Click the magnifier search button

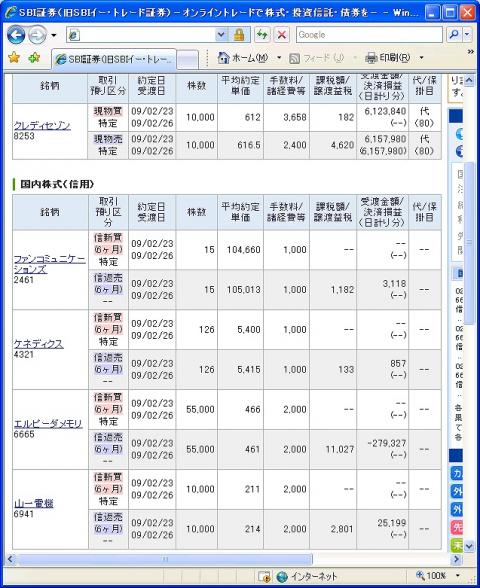coord(454,34)
